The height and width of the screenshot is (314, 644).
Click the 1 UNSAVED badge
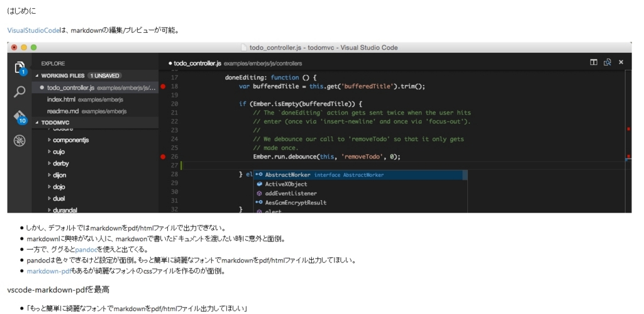pyautogui.click(x=105, y=76)
